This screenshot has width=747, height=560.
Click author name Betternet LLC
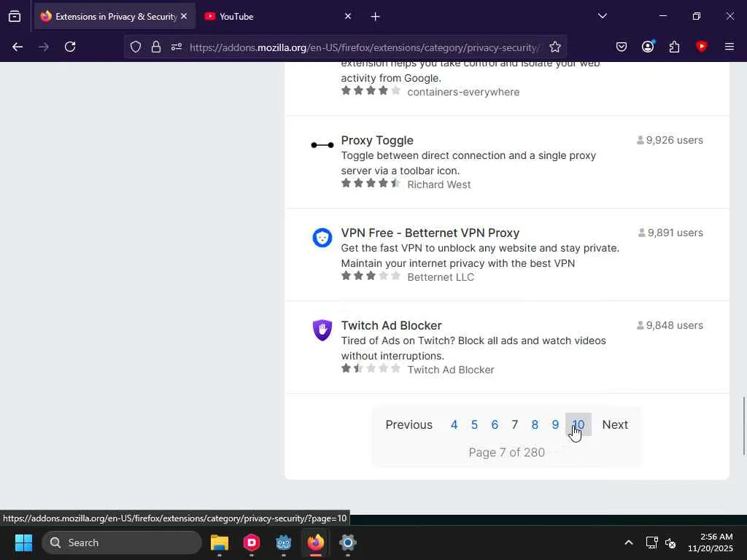441,277
